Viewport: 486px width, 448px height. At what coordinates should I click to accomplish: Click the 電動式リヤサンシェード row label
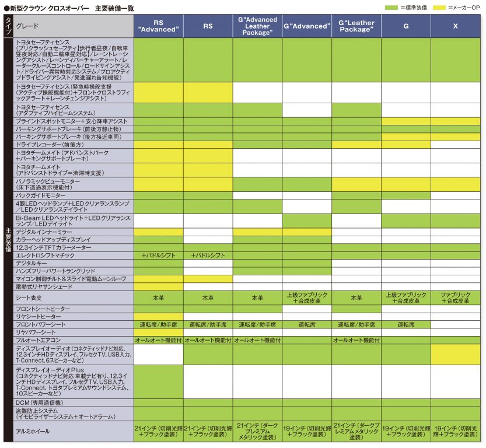[x=73, y=286]
